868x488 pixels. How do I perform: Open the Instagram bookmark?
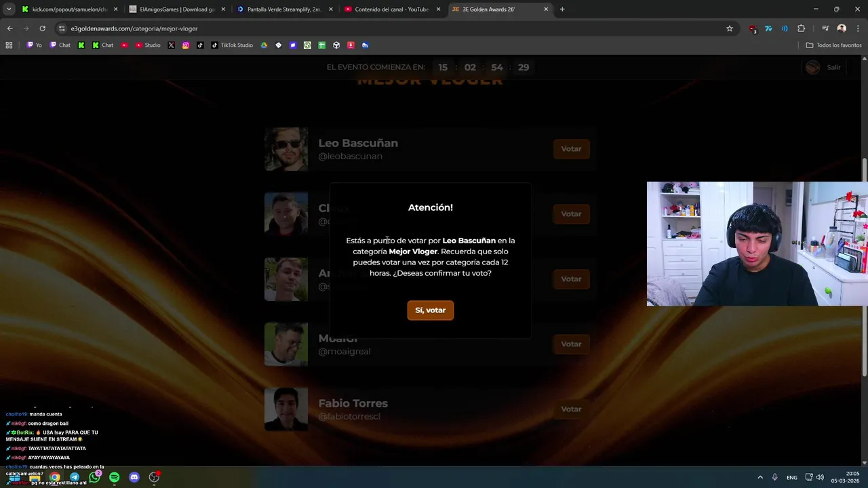pyautogui.click(x=186, y=45)
